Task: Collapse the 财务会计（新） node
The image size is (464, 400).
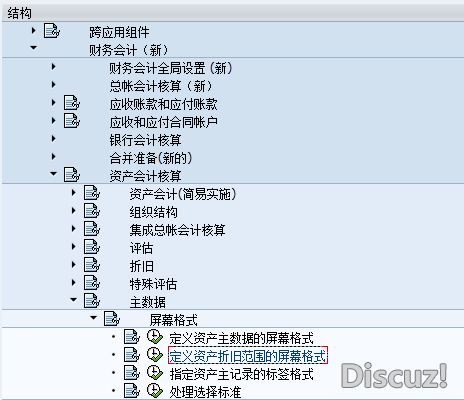Action: click(33, 48)
